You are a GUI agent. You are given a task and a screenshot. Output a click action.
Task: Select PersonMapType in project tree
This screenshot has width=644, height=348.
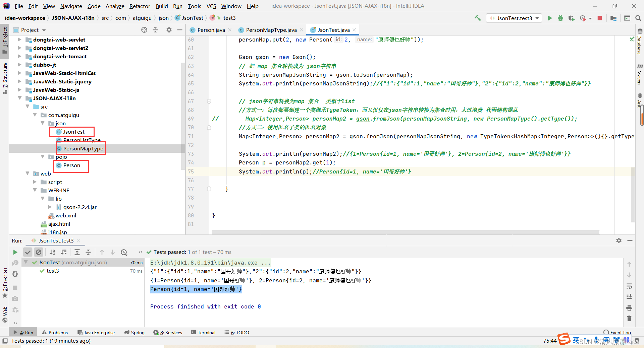tap(83, 148)
